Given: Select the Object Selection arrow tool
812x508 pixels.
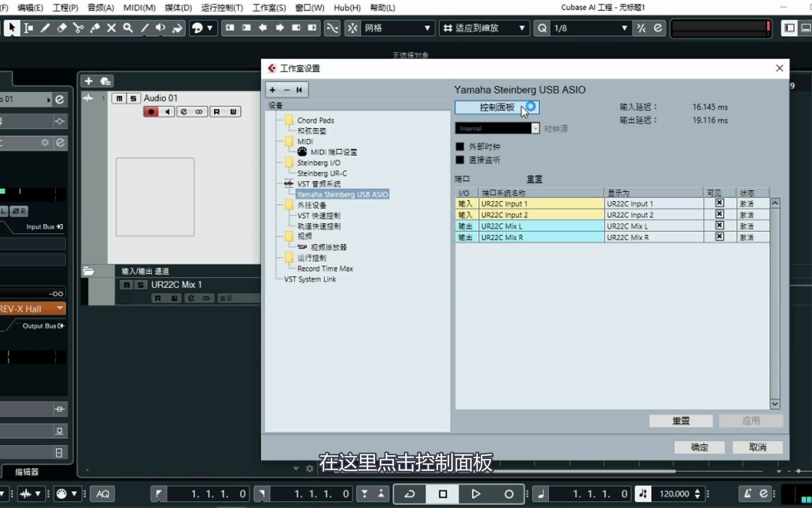Looking at the screenshot, I should click(12, 28).
